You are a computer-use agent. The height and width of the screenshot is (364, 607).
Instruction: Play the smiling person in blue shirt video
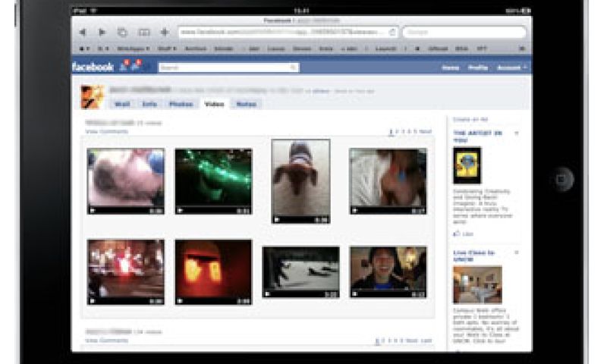(388, 272)
